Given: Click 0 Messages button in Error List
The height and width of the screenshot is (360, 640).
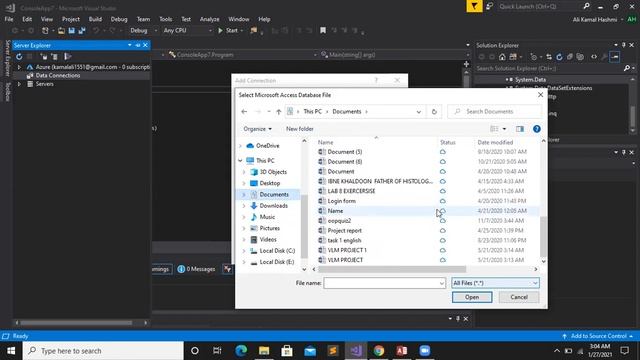Looking at the screenshot, I should coord(196,269).
